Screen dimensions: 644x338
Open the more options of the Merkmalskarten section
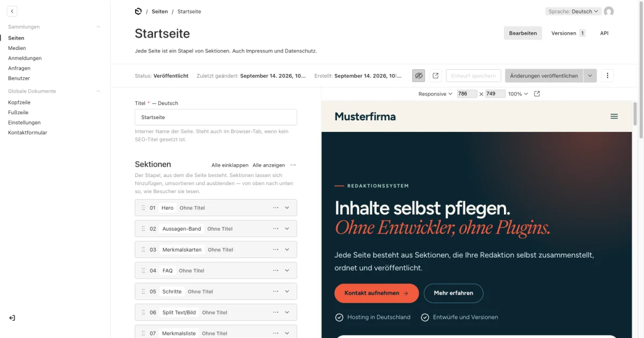[276, 249]
